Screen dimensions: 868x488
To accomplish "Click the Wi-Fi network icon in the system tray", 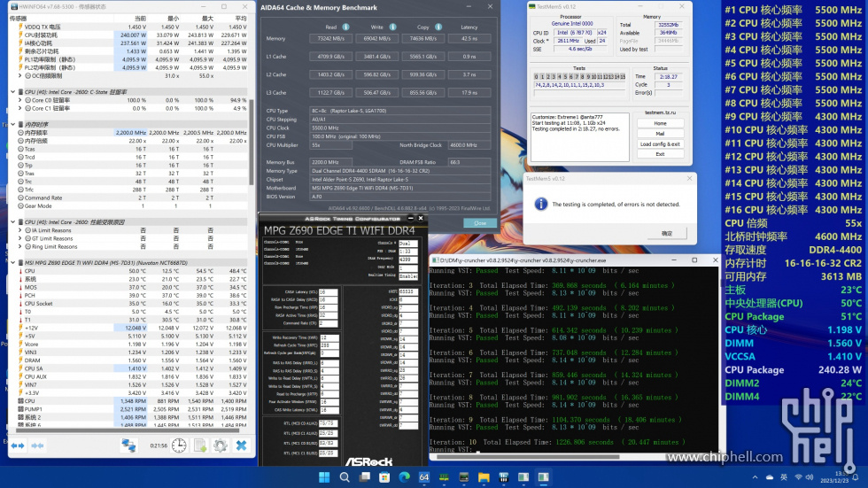I will (x=798, y=477).
